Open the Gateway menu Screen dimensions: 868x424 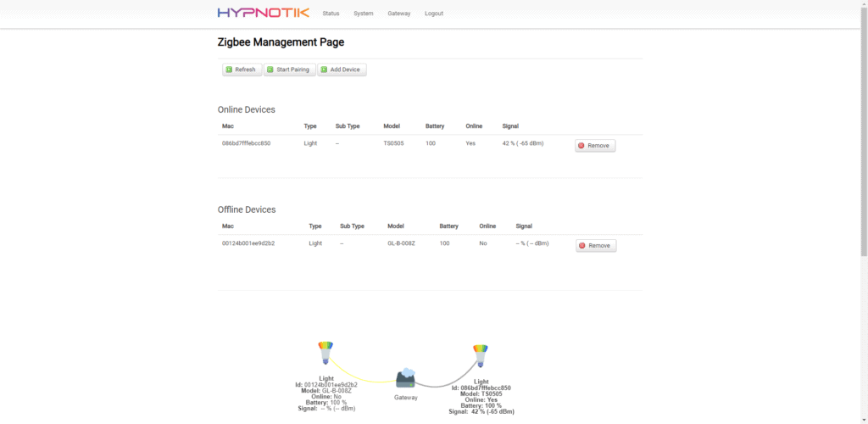[398, 14]
